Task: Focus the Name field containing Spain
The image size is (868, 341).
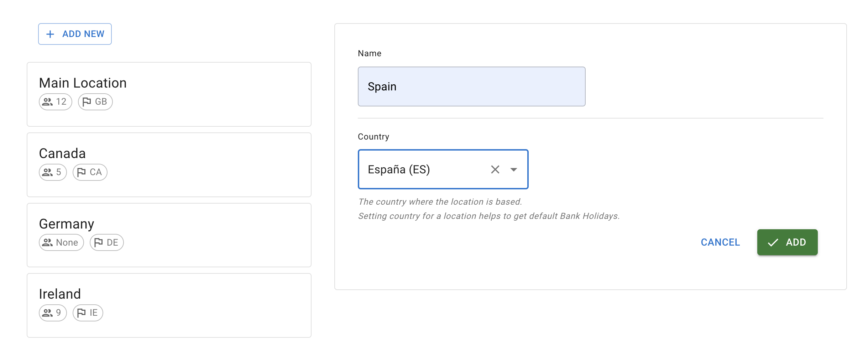Action: (x=471, y=86)
